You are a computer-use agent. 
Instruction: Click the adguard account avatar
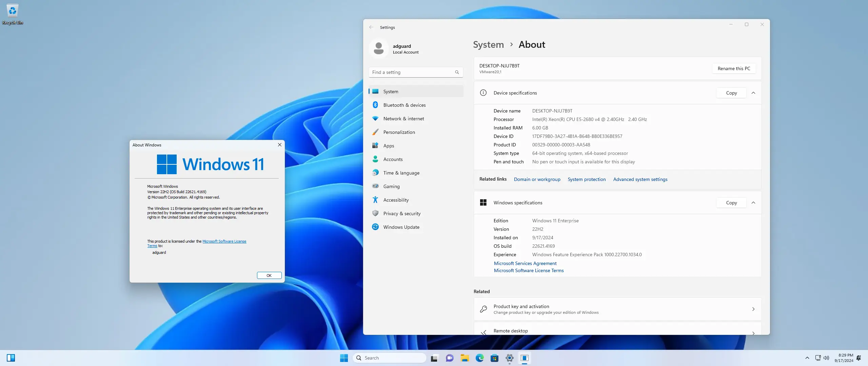pos(379,48)
